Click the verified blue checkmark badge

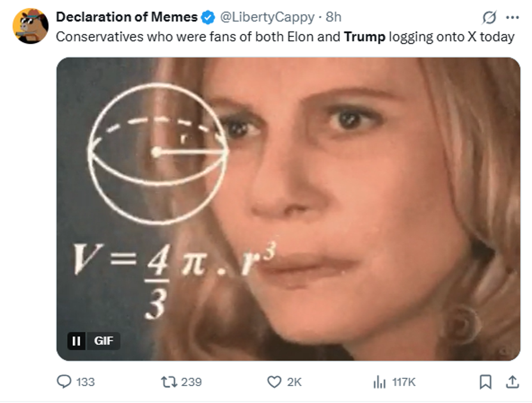point(207,16)
